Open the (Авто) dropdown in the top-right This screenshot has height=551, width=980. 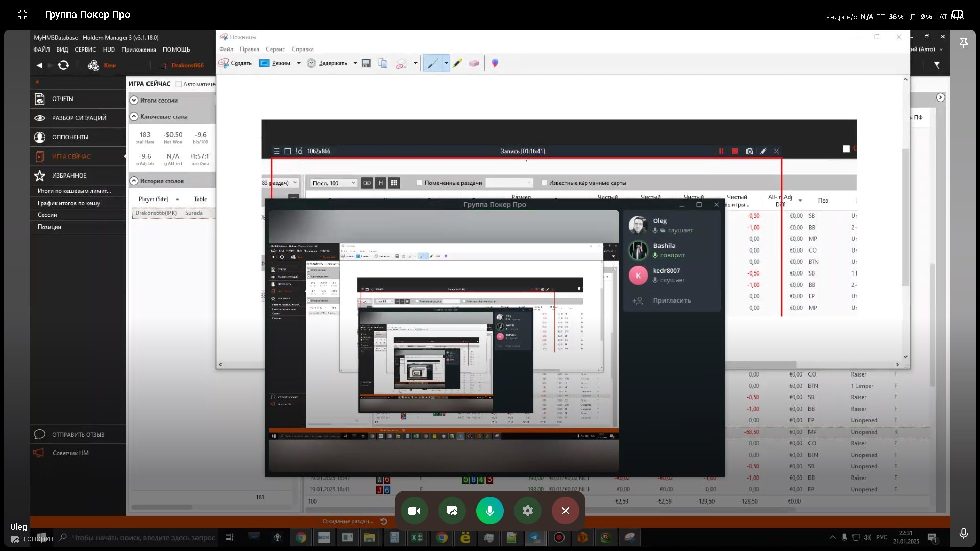point(941,49)
